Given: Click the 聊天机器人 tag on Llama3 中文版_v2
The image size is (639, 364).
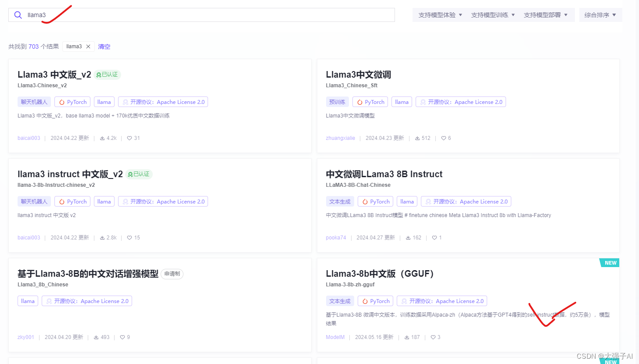Looking at the screenshot, I should tap(34, 102).
